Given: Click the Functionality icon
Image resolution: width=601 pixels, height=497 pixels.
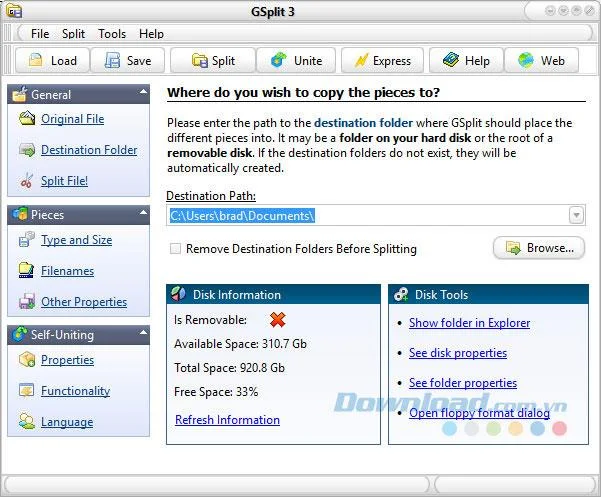Looking at the screenshot, I should (x=27, y=390).
